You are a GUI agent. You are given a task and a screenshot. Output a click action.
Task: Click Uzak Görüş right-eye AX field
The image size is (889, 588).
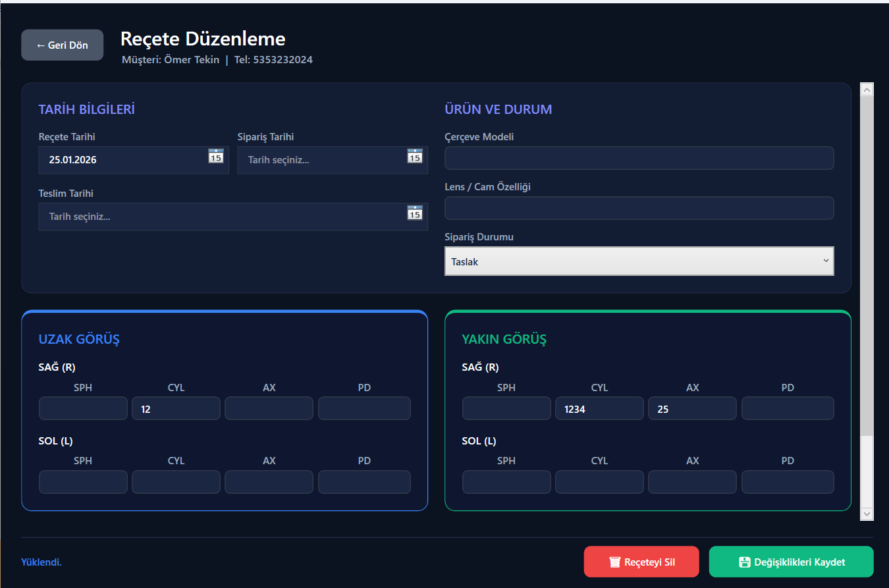[x=269, y=408]
